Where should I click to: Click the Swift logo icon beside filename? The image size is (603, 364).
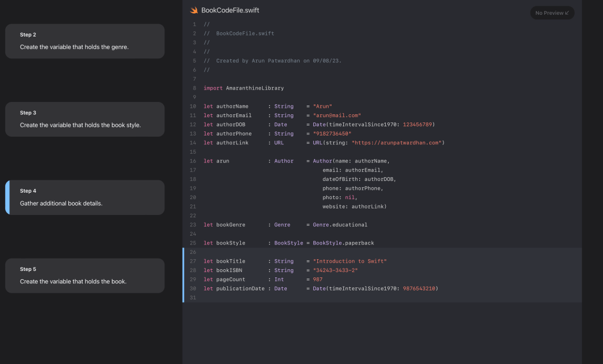point(194,11)
